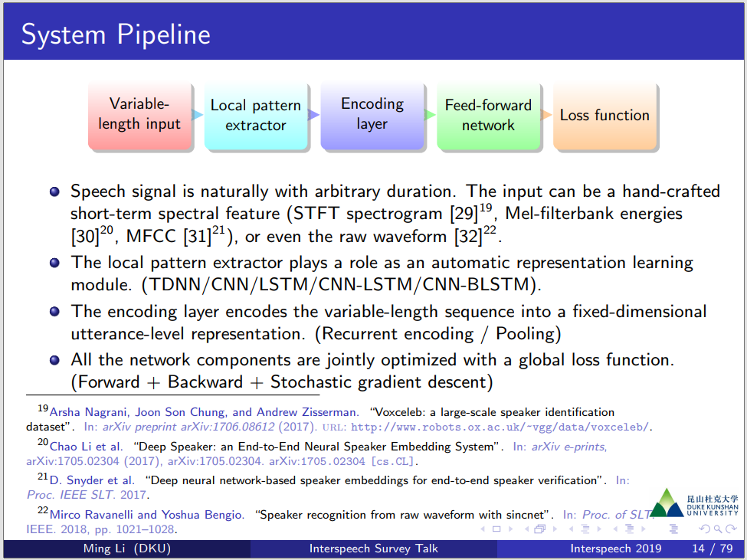This screenshot has height=560, width=747.
Task: Click the System Pipeline slide title
Action: 116,34
